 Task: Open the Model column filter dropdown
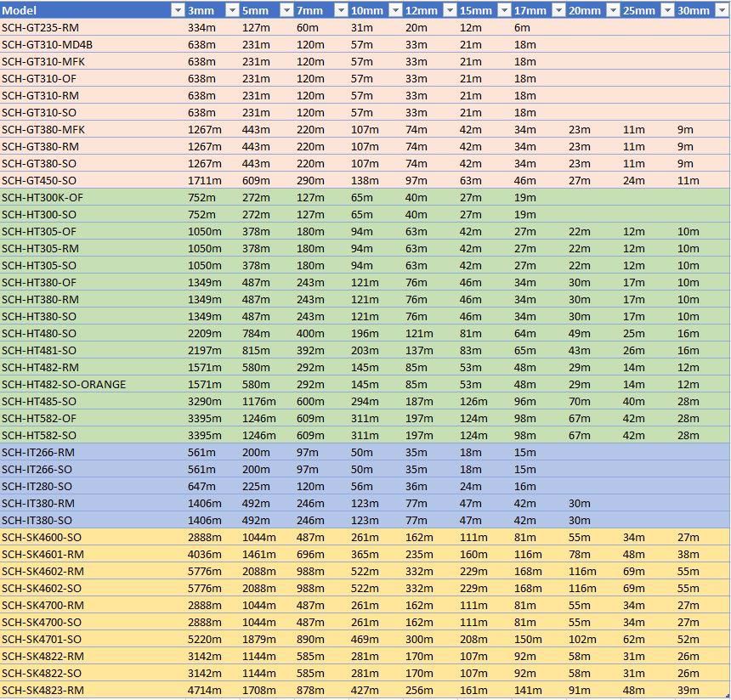[177, 10]
